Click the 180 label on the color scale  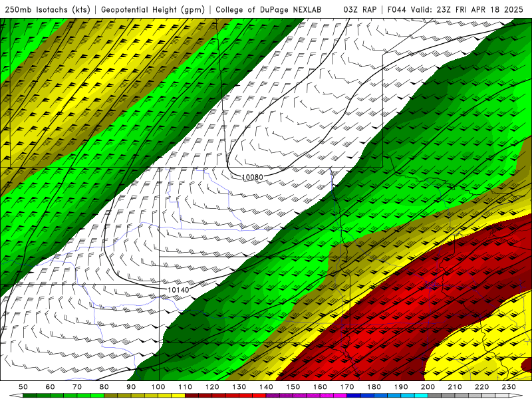tap(374, 387)
